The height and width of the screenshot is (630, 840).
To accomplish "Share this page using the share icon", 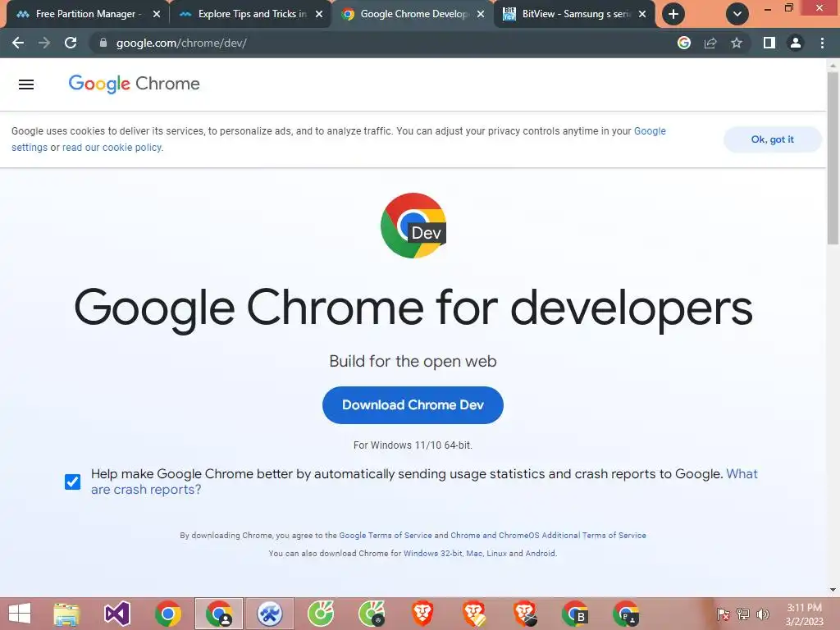I will point(710,43).
